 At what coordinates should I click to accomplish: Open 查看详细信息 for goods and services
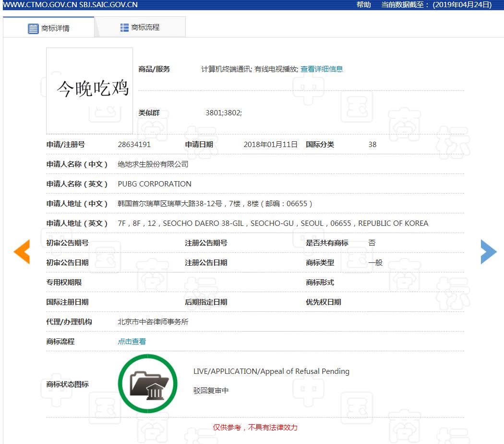tap(322, 69)
